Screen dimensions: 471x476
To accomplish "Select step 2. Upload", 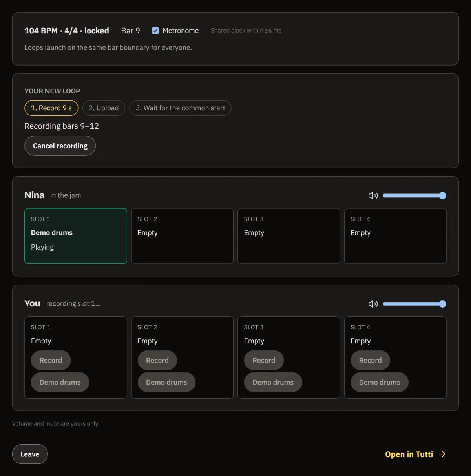I will 104,108.
